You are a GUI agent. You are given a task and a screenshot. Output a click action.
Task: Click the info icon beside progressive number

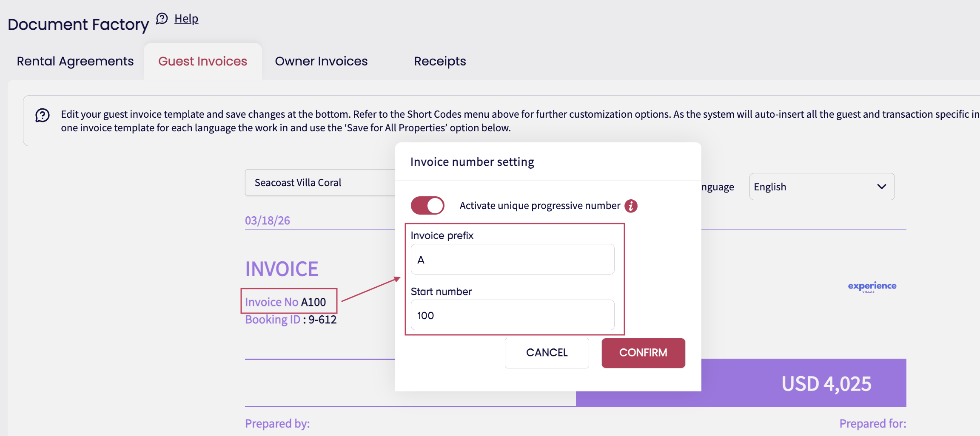click(x=631, y=206)
